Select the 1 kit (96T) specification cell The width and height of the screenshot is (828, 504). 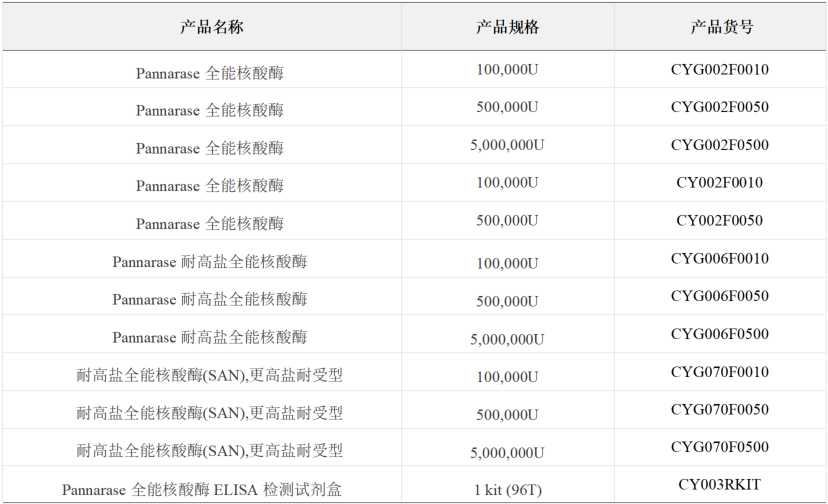[508, 490]
